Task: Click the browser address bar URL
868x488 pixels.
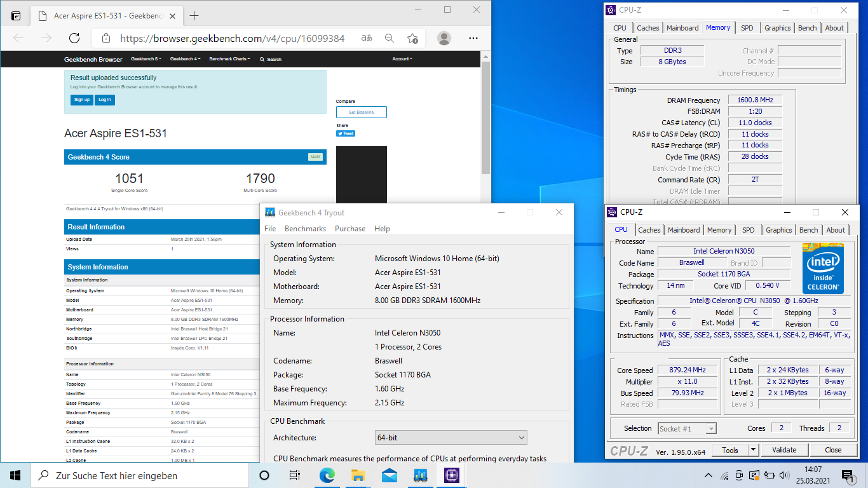Action: pyautogui.click(x=232, y=38)
